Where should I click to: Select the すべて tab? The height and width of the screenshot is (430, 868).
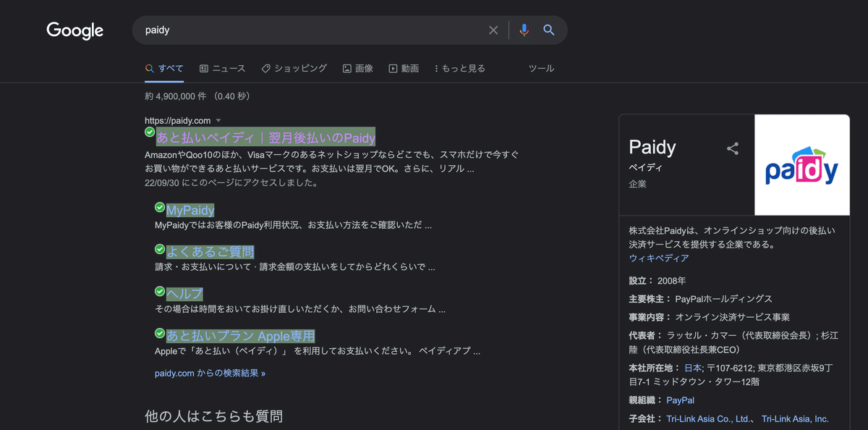tap(164, 68)
